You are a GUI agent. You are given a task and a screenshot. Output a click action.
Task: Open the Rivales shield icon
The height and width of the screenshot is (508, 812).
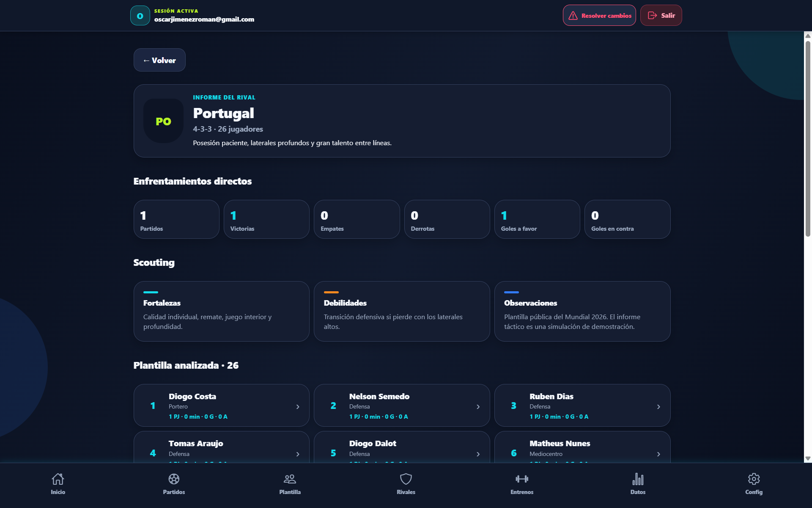point(406,479)
